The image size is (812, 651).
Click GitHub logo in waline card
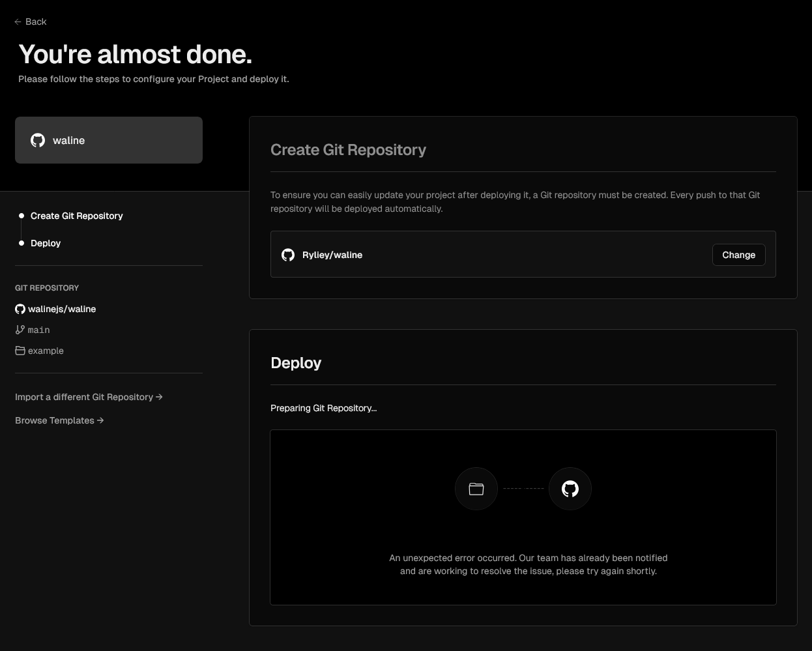pyautogui.click(x=38, y=140)
